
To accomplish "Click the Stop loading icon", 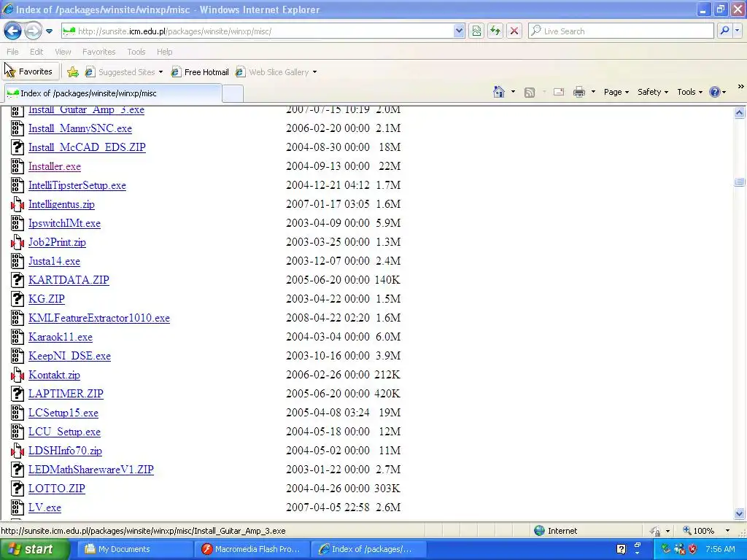I will click(514, 31).
